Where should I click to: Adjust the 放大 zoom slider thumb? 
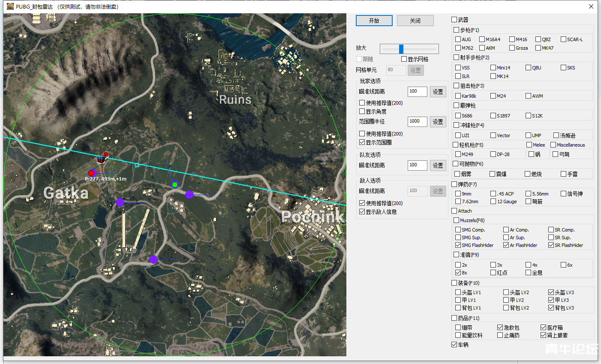coord(401,49)
